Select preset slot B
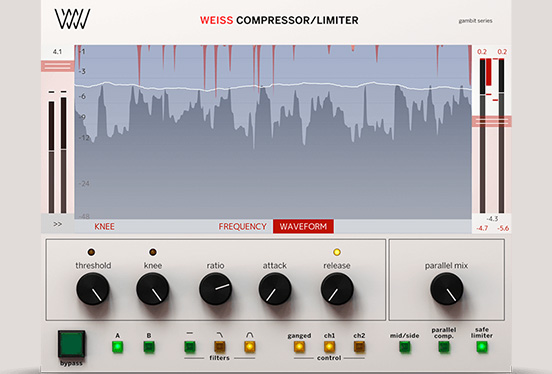Screen dimensions: 552x374 pos(149,347)
